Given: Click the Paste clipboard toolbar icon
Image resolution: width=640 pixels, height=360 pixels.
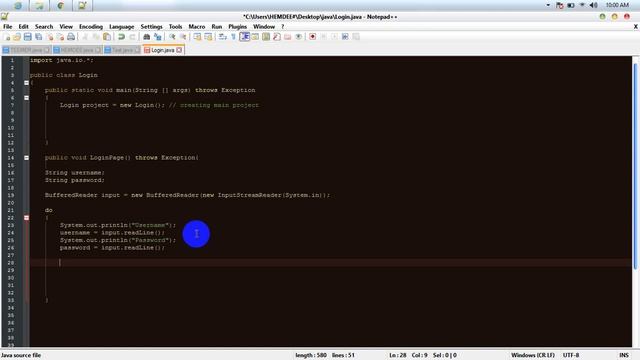Looking at the screenshot, I should (x=107, y=37).
